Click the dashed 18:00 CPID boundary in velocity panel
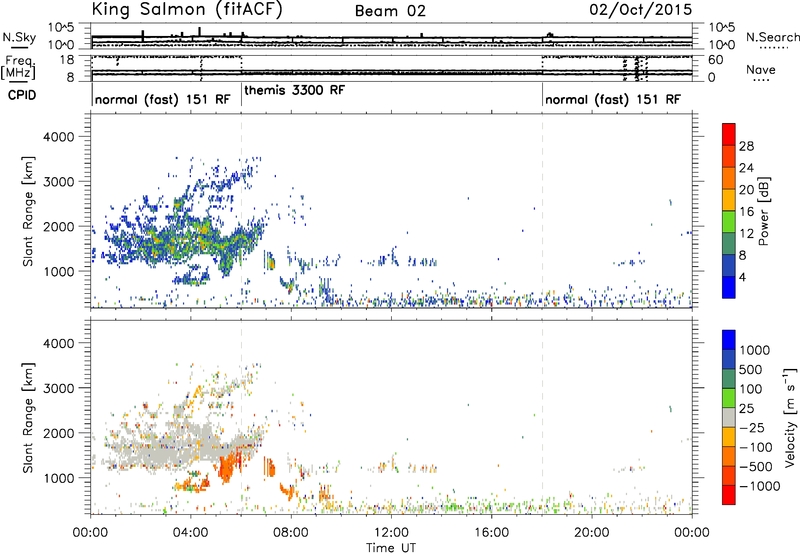The height and width of the screenshot is (554, 800). coord(542,417)
